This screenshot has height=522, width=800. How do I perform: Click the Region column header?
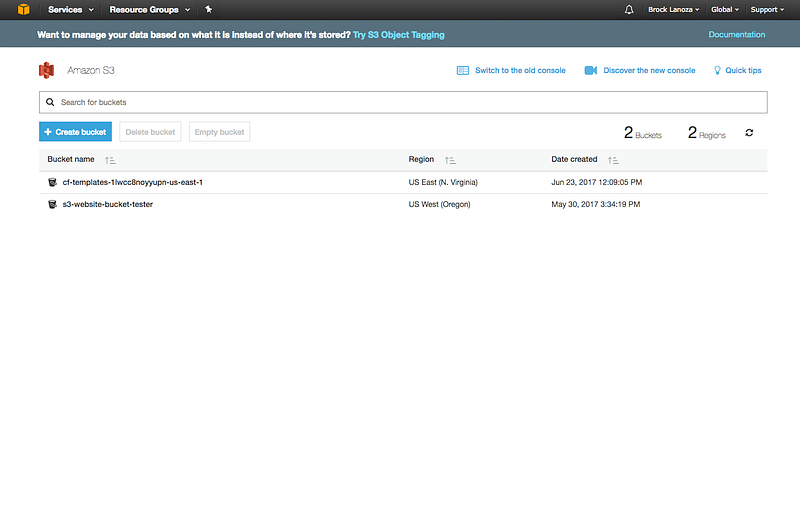421,159
